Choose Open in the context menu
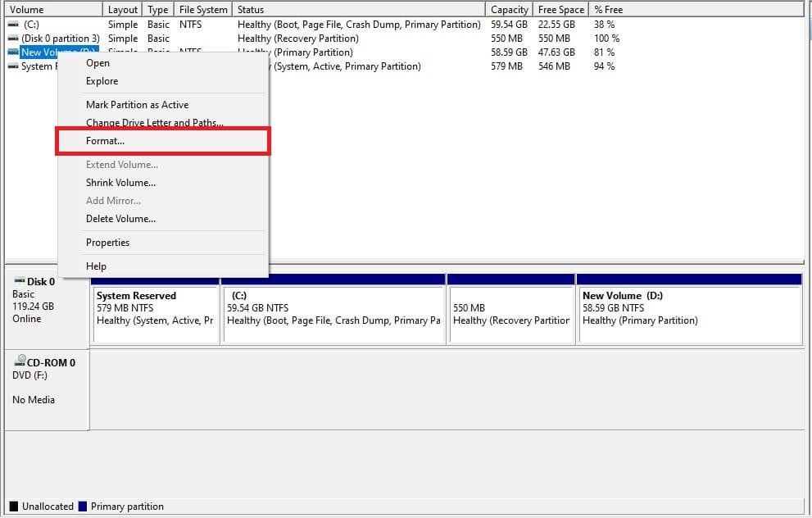Image resolution: width=812 pixels, height=518 pixels. 98,63
